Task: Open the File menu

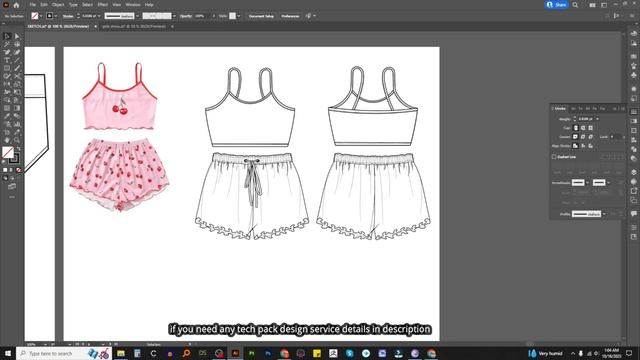Action: click(x=32, y=5)
